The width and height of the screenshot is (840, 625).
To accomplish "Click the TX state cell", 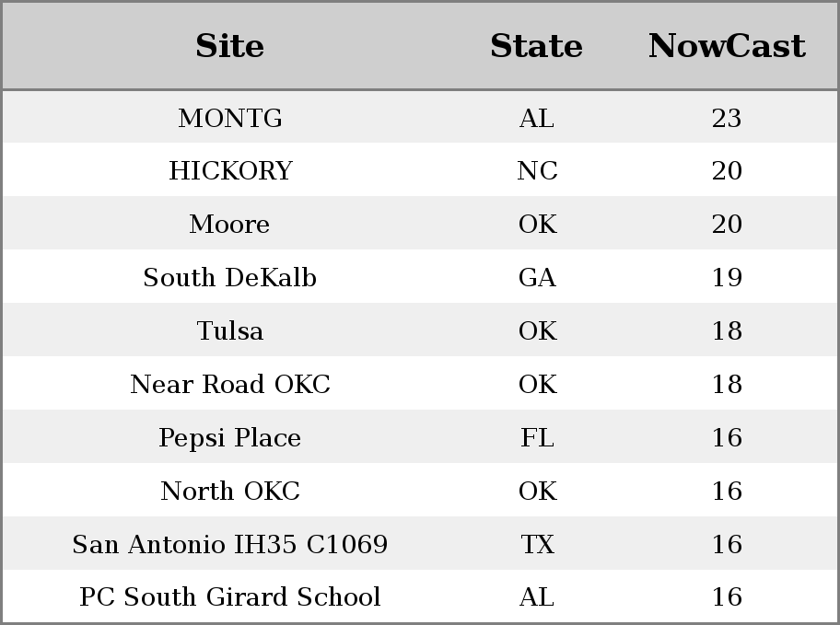I will point(537,544).
